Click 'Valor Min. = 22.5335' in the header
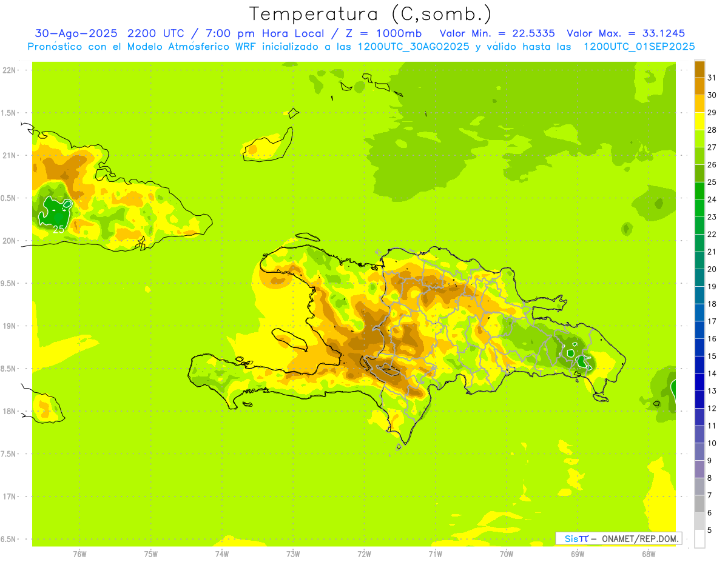 tap(497, 33)
